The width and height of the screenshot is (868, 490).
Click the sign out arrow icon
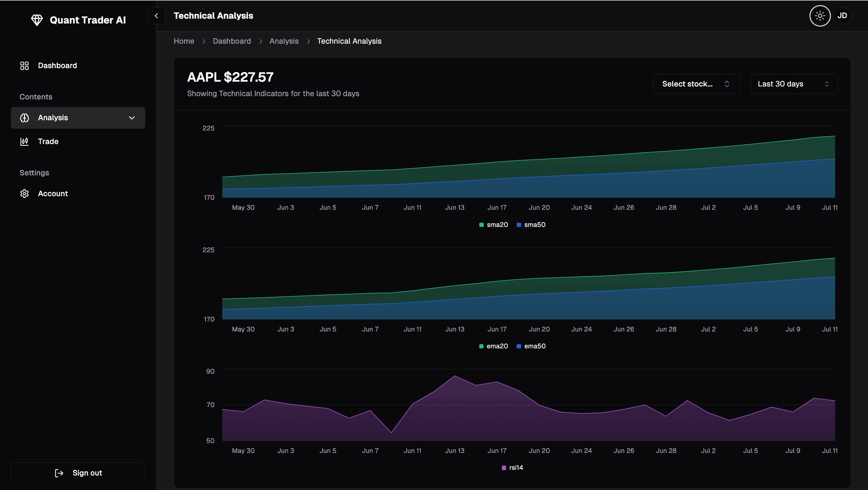click(59, 473)
